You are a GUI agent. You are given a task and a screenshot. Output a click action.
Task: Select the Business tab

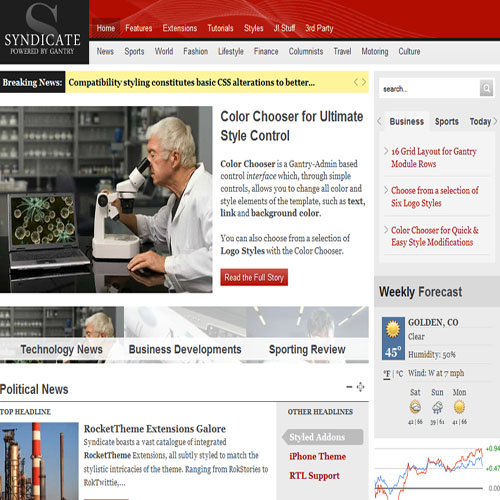point(407,121)
